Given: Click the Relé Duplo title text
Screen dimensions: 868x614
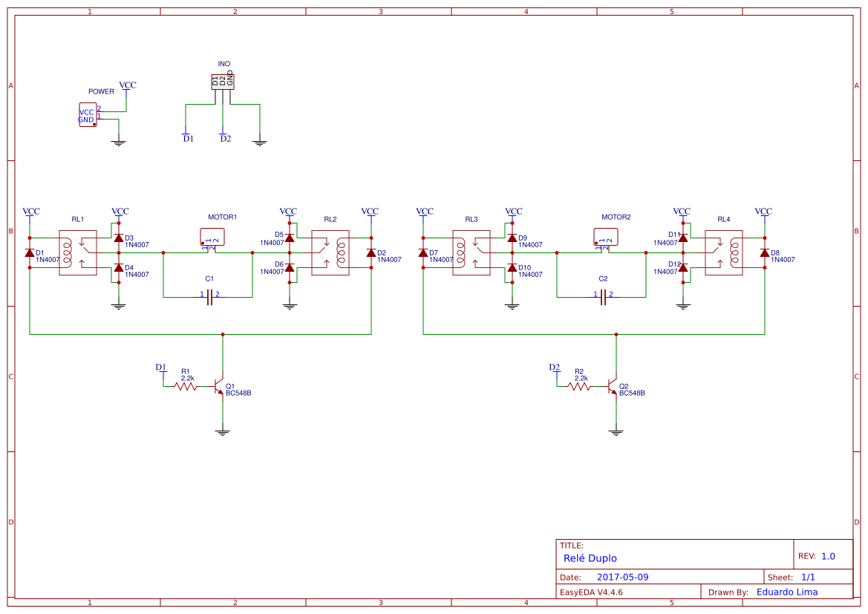Looking at the screenshot, I should 590,558.
